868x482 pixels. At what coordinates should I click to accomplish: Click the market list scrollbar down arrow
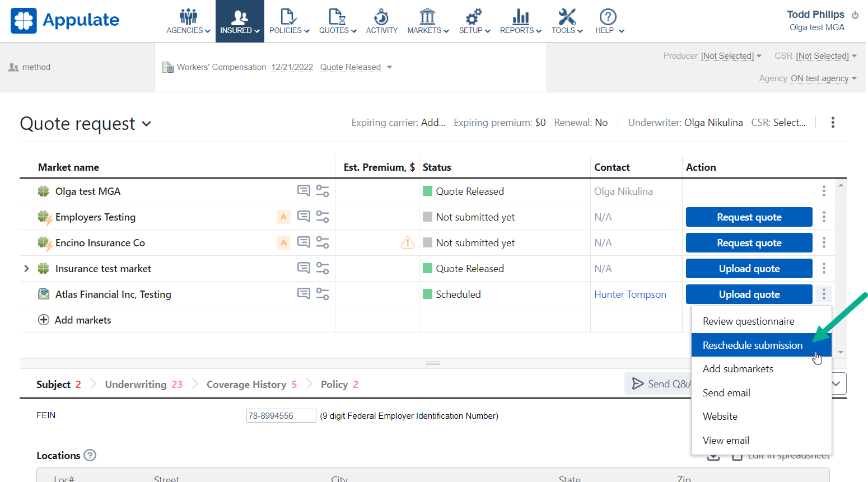[841, 352]
